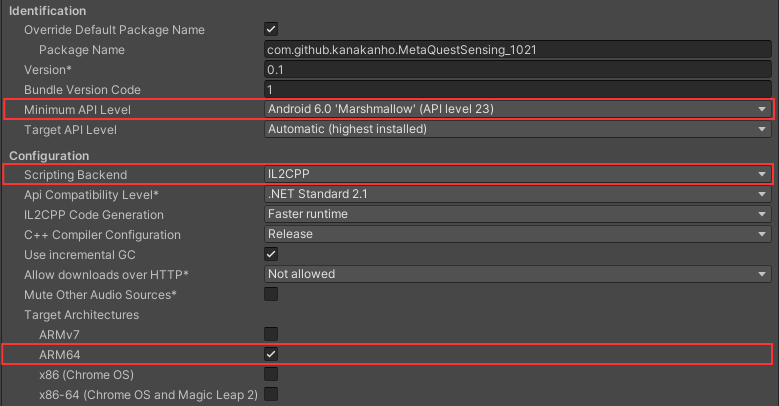
Task: Focus the Bundle Version Code field
Action: [x=516, y=89]
